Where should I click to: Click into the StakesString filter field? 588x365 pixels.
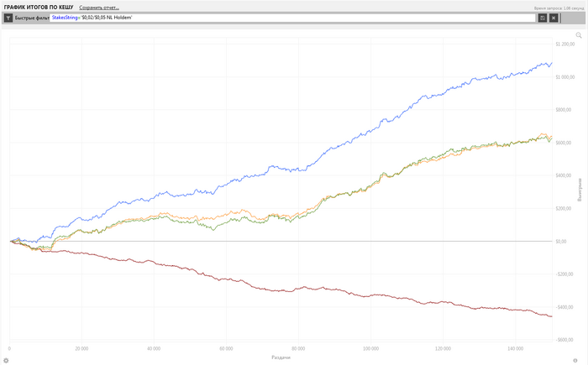click(292, 18)
